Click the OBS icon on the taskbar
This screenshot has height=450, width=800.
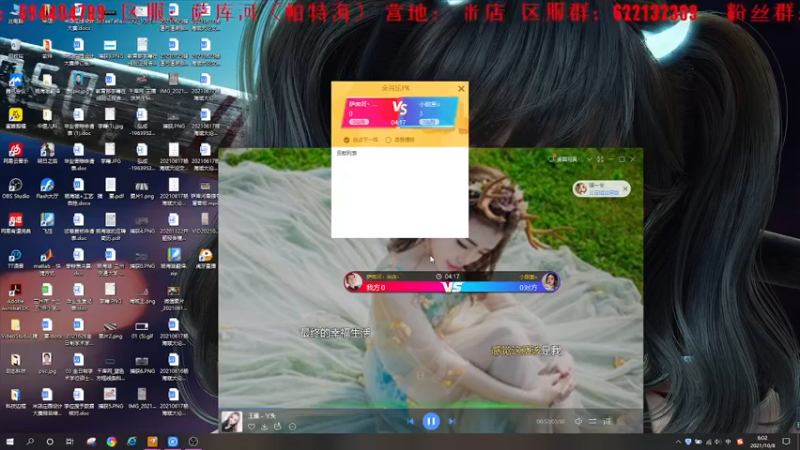(193, 442)
